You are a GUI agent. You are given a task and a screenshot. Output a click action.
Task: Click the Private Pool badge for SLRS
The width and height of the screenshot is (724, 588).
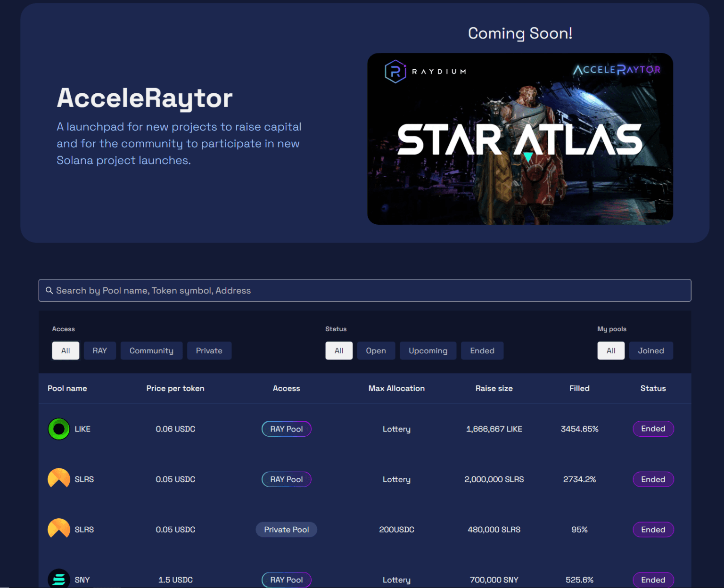click(286, 530)
